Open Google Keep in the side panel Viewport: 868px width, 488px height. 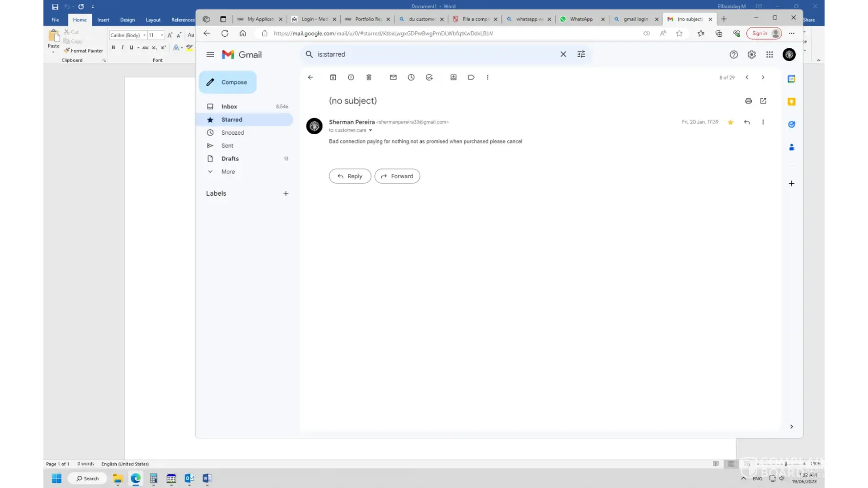[792, 102]
